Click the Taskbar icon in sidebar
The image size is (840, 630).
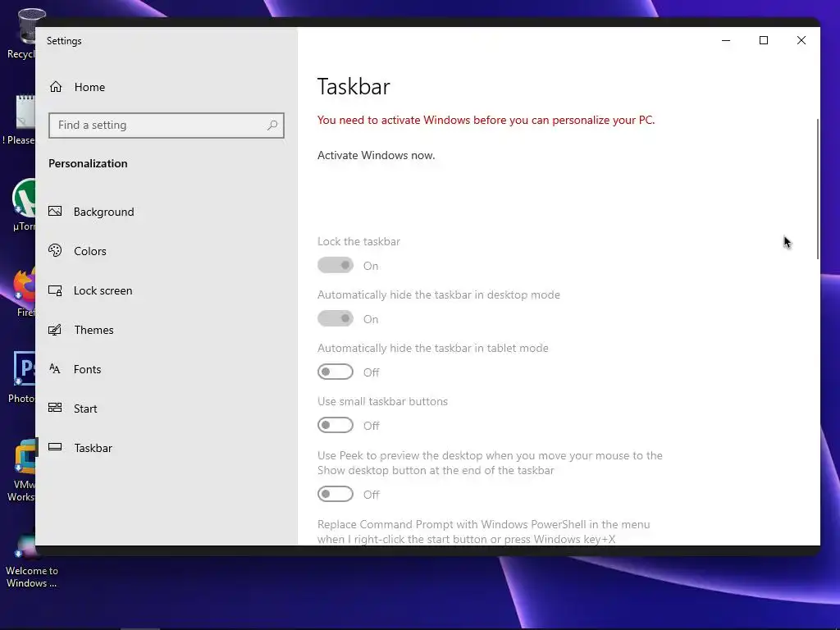(55, 447)
